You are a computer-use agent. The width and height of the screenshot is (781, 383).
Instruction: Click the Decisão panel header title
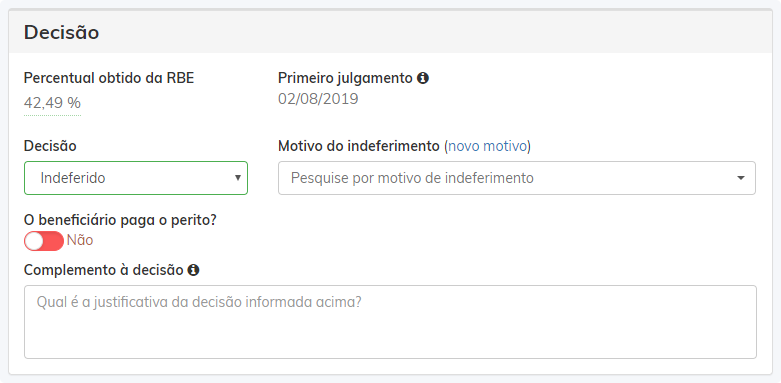pyautogui.click(x=62, y=32)
